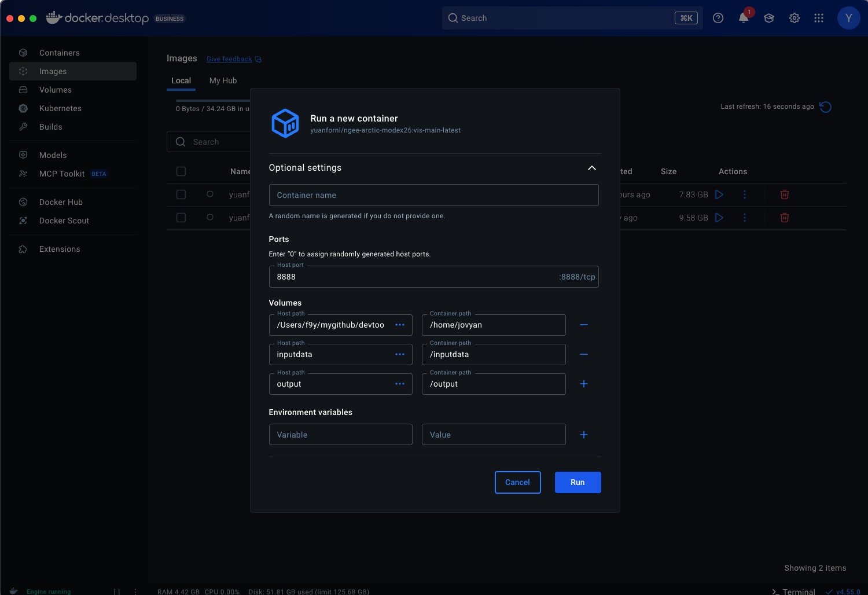The width and height of the screenshot is (868, 595).
Task: Open the Containers section in the sidebar
Action: point(59,53)
